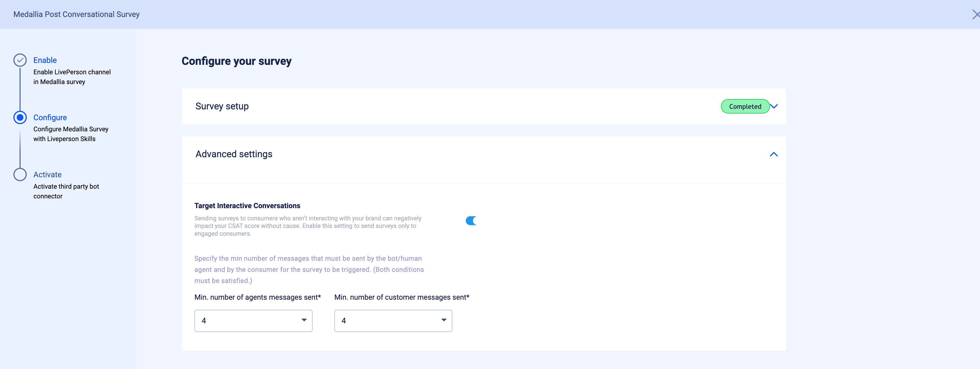Click the Activate step empty circle
The width and height of the screenshot is (980, 369).
point(20,174)
